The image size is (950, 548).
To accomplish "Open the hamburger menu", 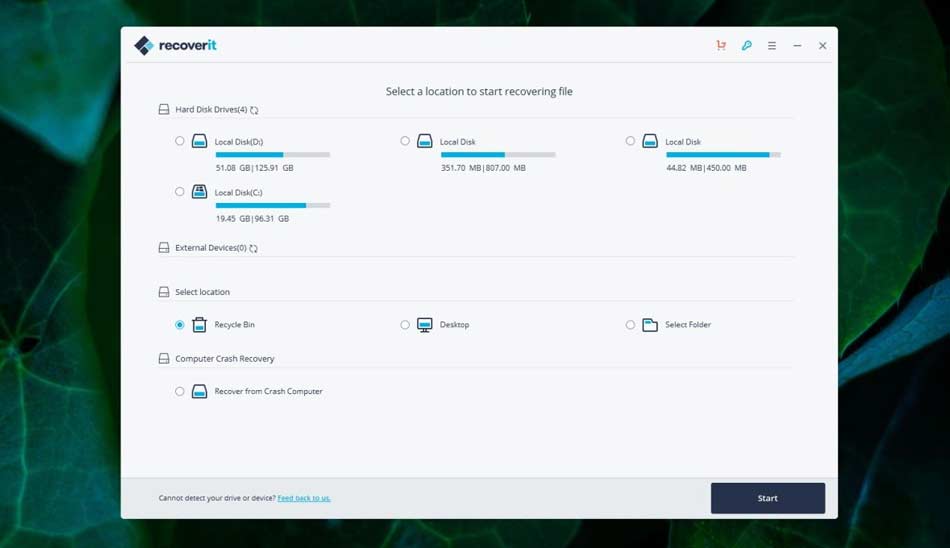I will click(x=772, y=45).
